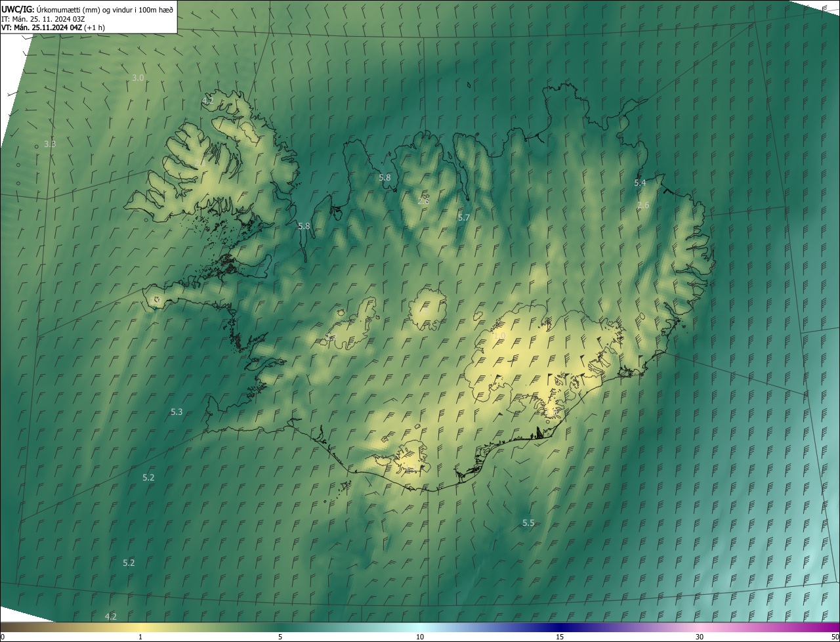Click the 3.3 value label over the sea

[50, 144]
